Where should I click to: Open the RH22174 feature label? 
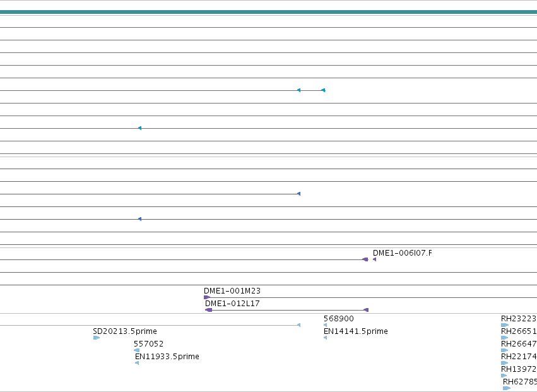(519, 357)
